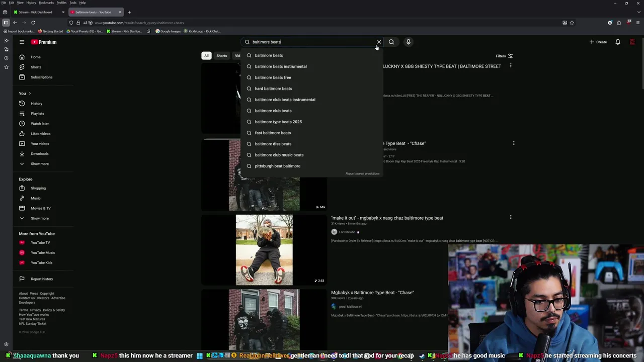The height and width of the screenshot is (362, 644).
Task: Choose suggestion 'pittsburgh beat baltimore'
Action: 312,166
